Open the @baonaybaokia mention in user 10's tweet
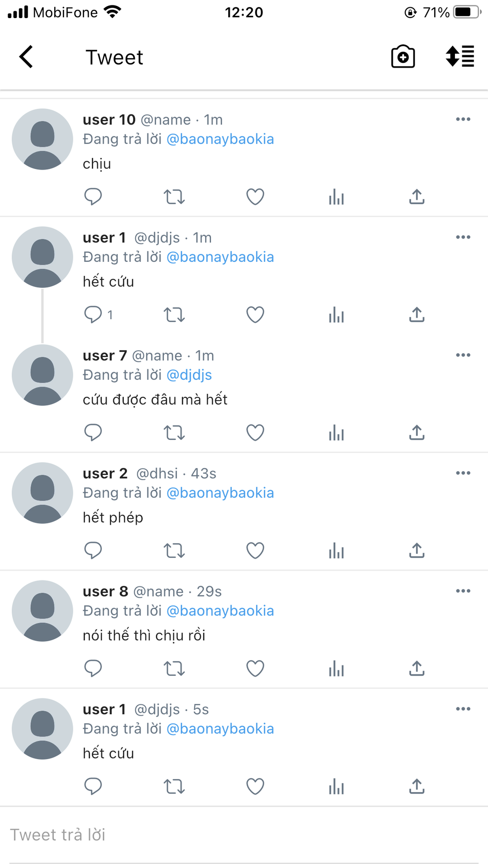 pos(221,139)
